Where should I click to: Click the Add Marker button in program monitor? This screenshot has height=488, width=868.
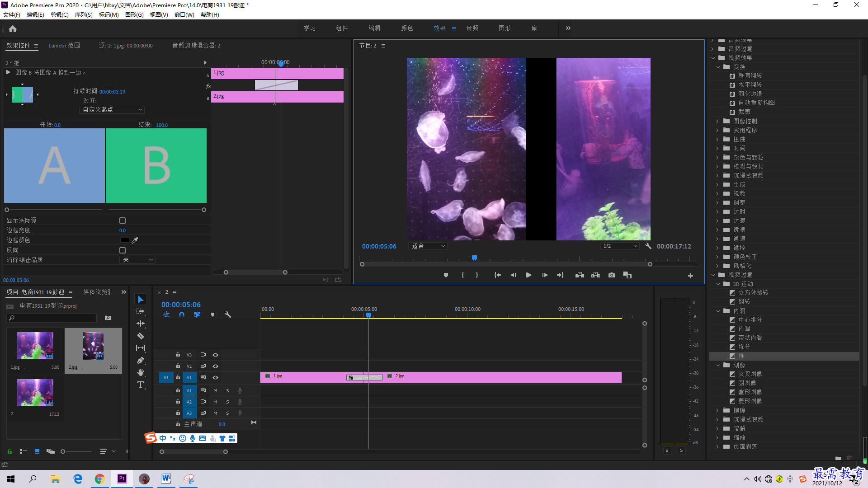click(x=446, y=275)
